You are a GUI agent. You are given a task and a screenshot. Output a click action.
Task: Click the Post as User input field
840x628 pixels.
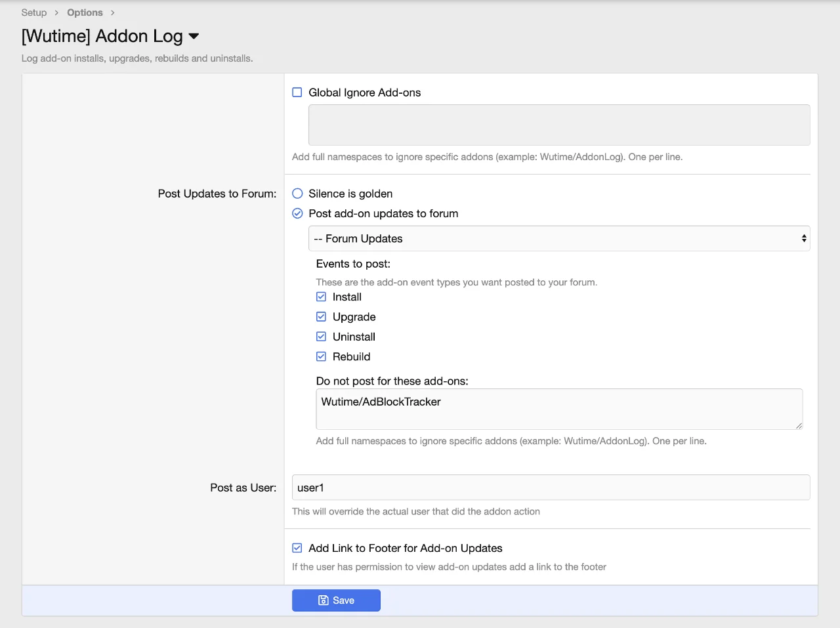point(551,488)
